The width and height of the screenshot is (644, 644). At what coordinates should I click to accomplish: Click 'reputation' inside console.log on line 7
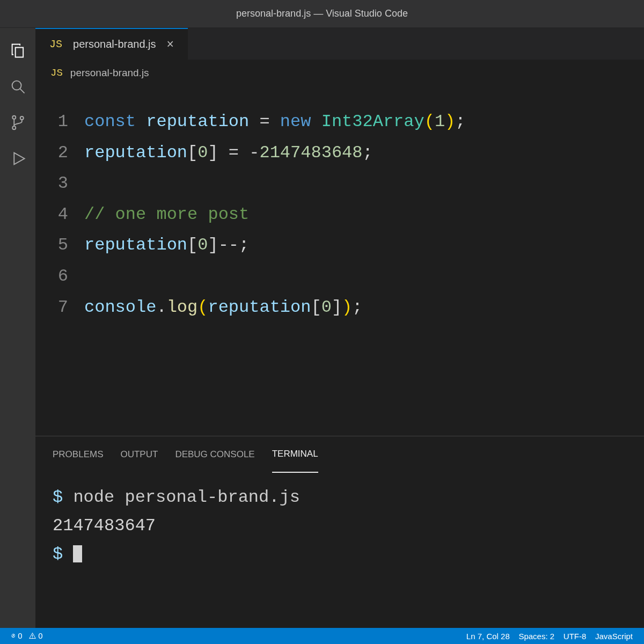[260, 308]
